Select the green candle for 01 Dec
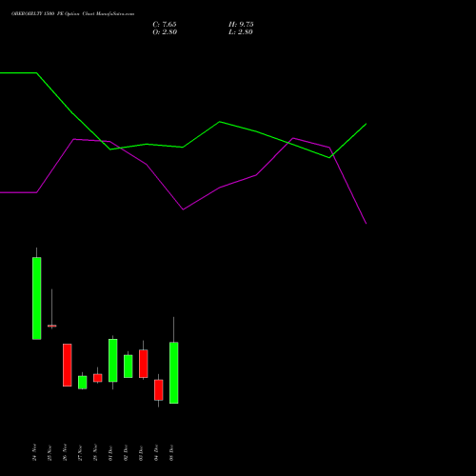Viewport: 476px width, 476px height. [x=113, y=360]
